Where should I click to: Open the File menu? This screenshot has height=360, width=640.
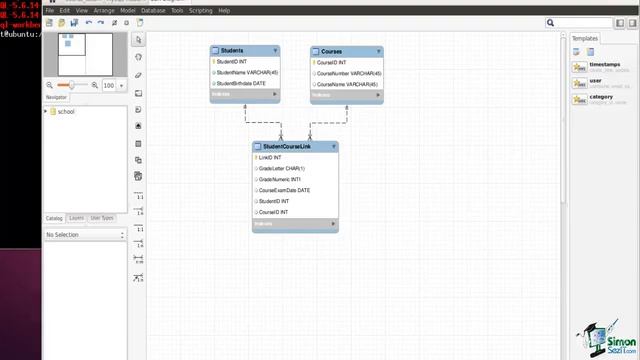[49, 11]
